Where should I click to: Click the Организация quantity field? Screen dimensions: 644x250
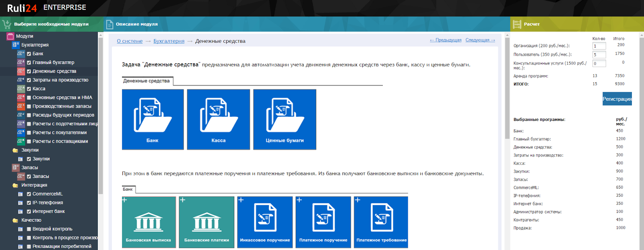click(x=599, y=46)
